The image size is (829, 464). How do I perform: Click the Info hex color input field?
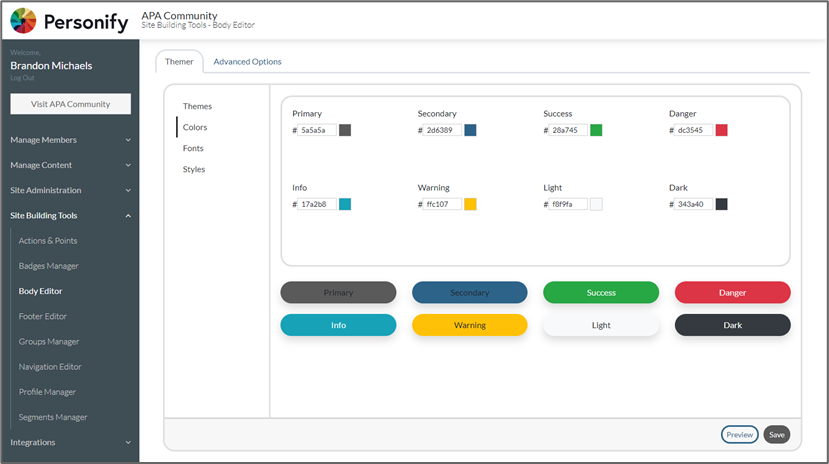[x=317, y=204]
